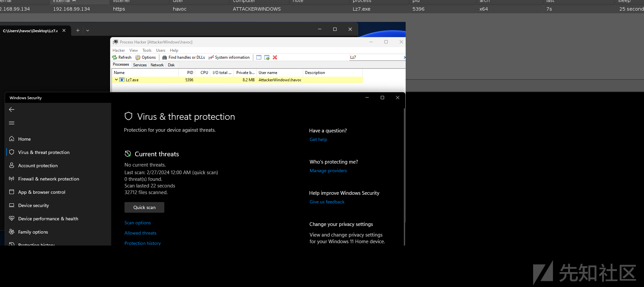Sort by CPU column header
Image resolution: width=644 pixels, height=287 pixels.
203,73
